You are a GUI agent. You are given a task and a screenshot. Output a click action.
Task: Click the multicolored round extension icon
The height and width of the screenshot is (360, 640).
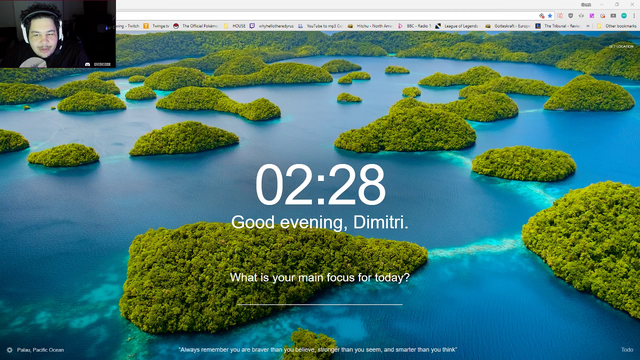(602, 16)
